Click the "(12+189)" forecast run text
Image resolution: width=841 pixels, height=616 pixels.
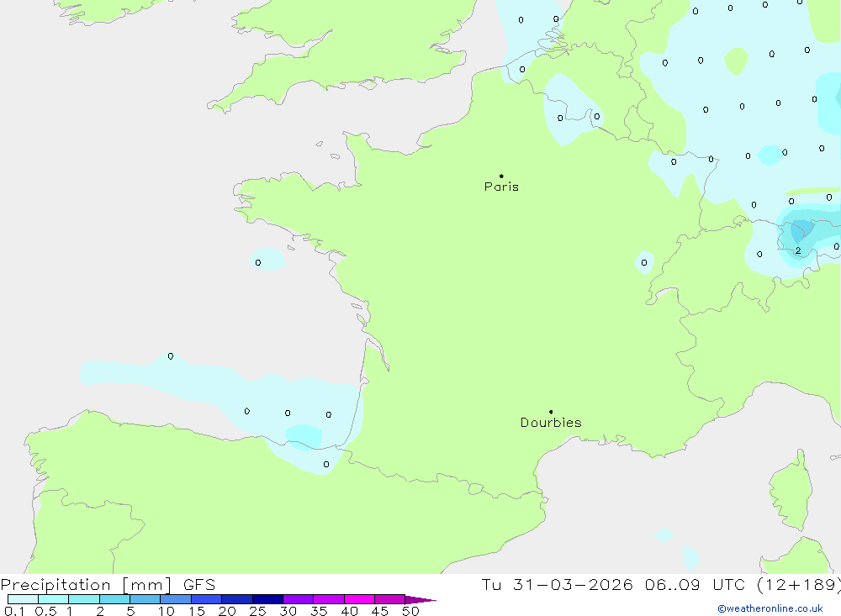pyautogui.click(x=798, y=584)
